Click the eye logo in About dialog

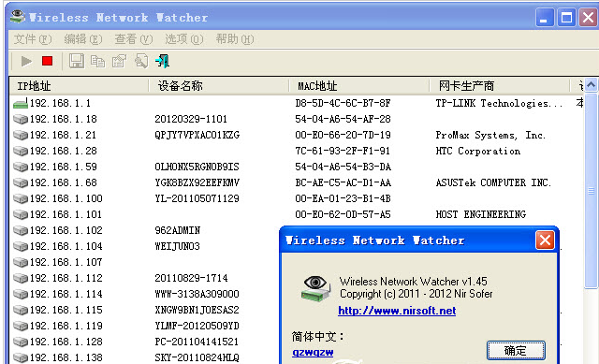point(315,289)
